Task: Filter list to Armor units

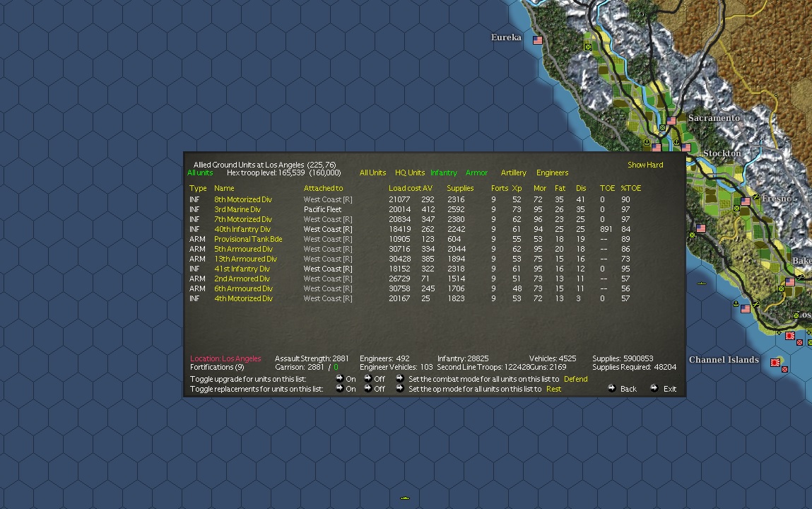Action: pos(476,172)
